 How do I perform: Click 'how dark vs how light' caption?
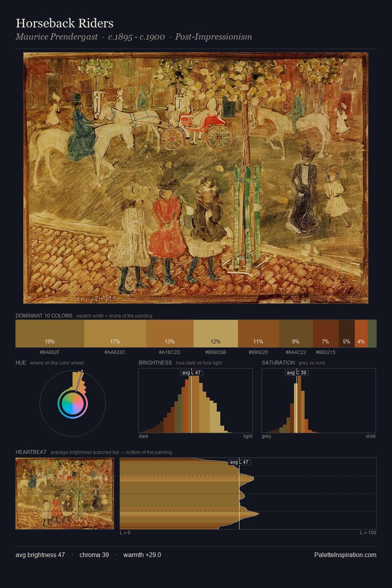(199, 363)
